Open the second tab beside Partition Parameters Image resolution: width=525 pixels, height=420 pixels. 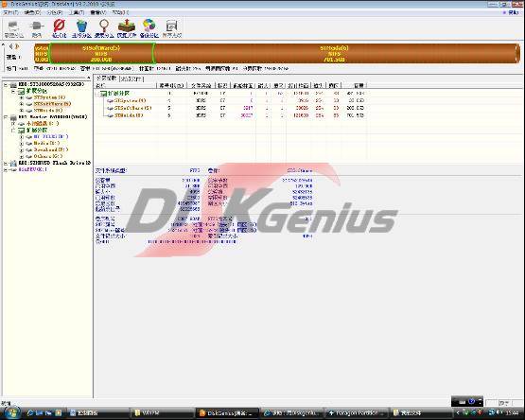point(131,79)
